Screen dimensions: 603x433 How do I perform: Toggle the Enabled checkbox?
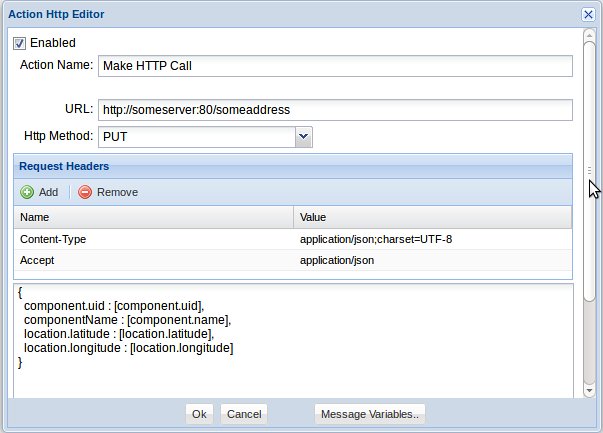coord(19,43)
